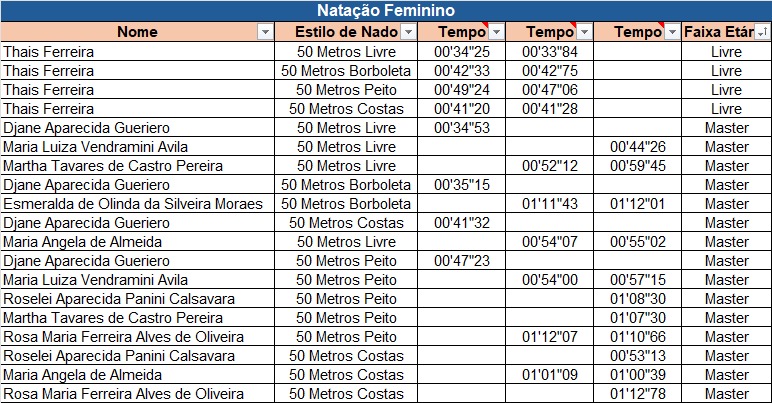Click the time cell 00'34"25
Image resolution: width=772 pixels, height=403 pixels.
462,51
